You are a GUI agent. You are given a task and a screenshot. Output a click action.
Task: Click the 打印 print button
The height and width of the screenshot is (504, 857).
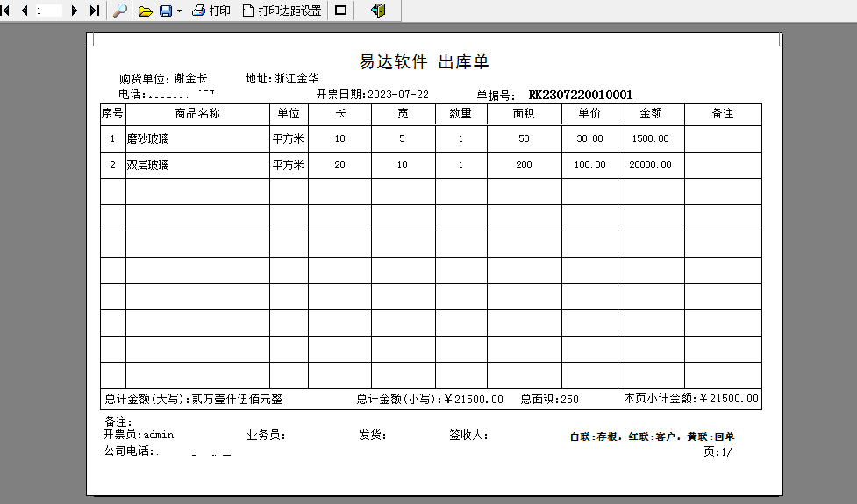click(211, 11)
